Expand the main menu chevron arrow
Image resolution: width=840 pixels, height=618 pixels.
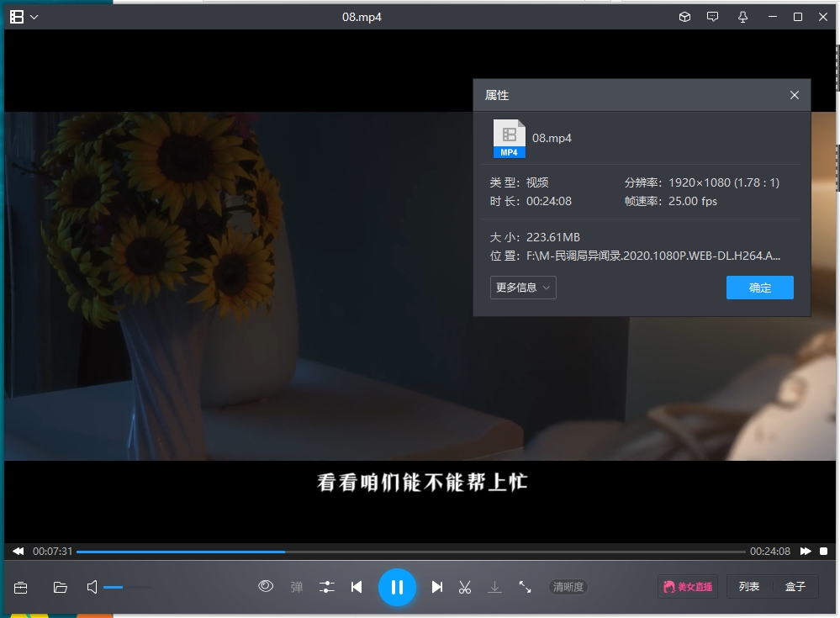click(x=34, y=17)
